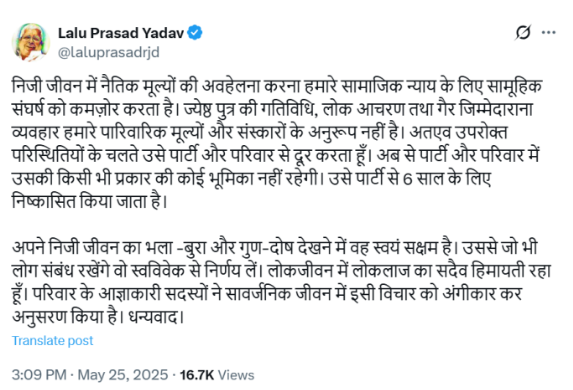Click the Views label

(236, 375)
